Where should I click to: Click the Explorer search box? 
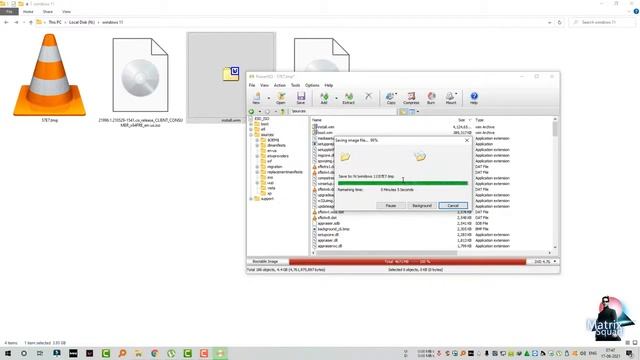click(x=602, y=22)
